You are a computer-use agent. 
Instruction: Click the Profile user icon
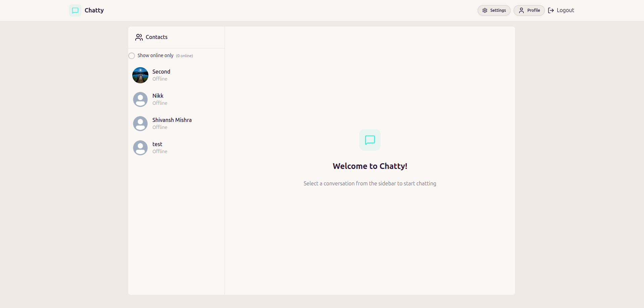pyautogui.click(x=521, y=10)
